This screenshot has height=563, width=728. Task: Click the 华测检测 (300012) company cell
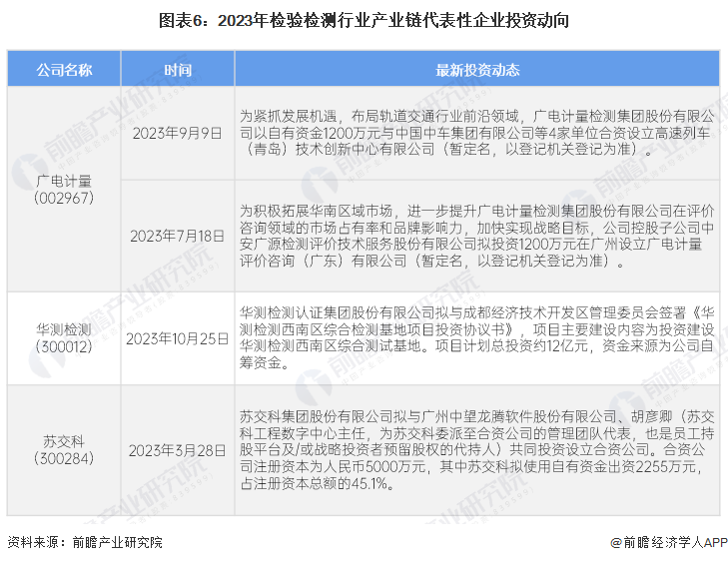click(64, 338)
